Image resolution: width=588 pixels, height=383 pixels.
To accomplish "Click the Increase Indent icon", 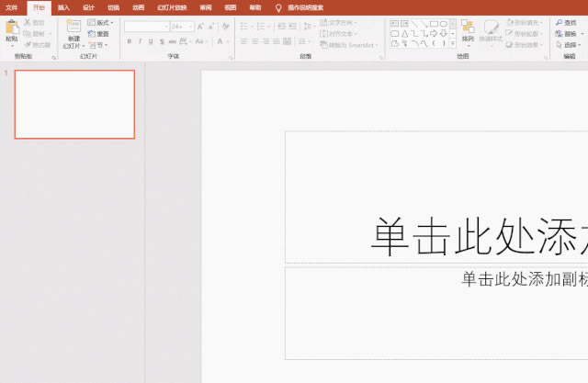I will [x=292, y=27].
